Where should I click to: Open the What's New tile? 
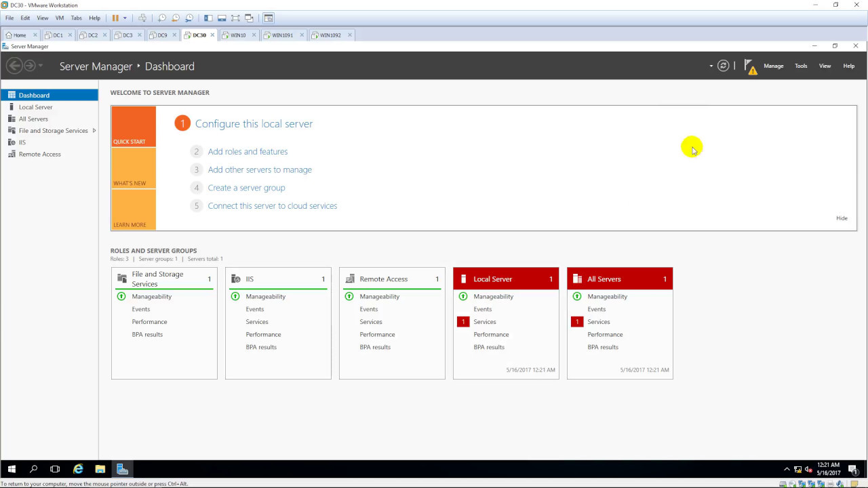point(134,168)
